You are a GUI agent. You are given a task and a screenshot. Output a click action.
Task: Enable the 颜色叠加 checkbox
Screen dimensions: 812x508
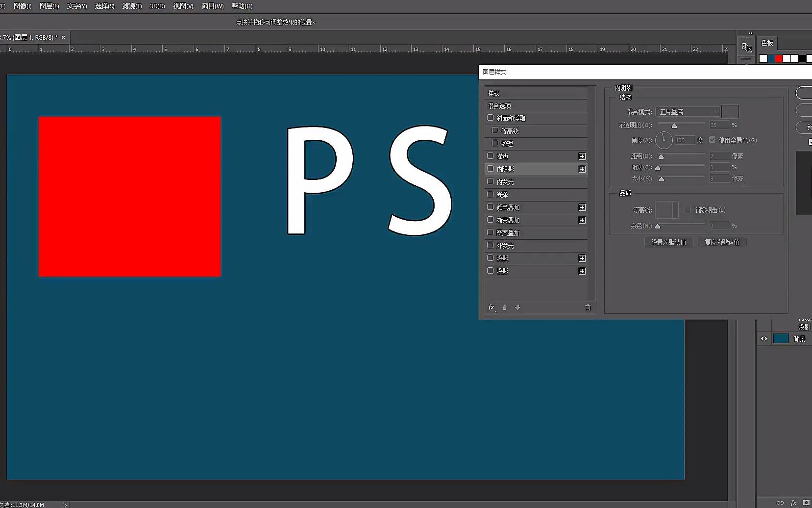coord(491,207)
